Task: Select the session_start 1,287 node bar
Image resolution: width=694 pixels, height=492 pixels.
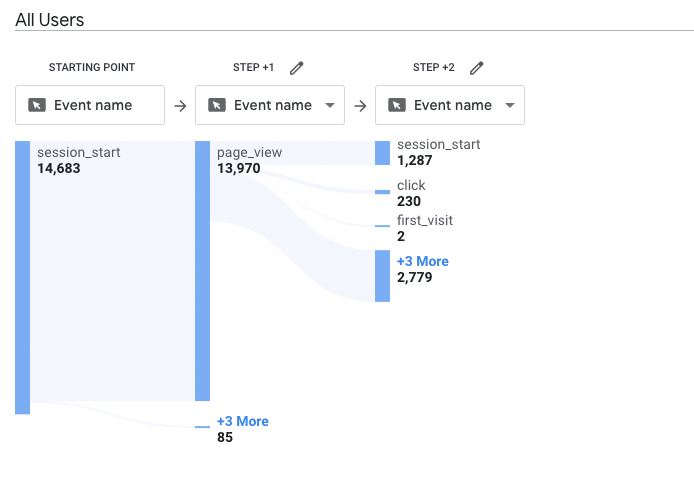Action: (382, 152)
